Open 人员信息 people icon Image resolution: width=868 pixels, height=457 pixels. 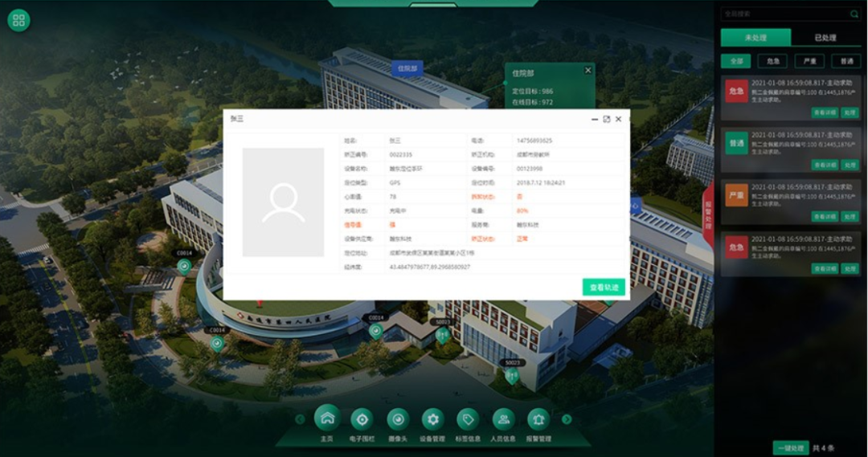click(503, 420)
